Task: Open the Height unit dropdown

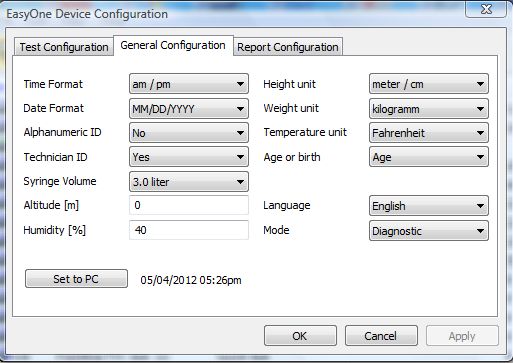Action: click(429, 84)
